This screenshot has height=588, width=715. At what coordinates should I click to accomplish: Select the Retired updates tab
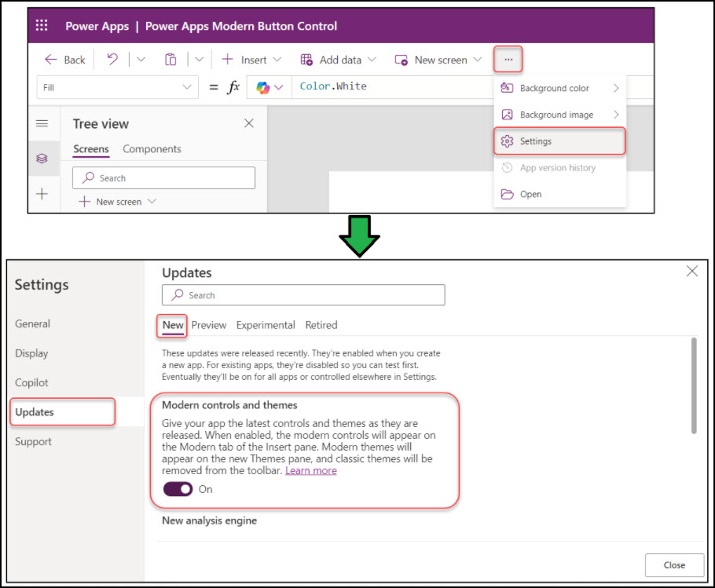pyautogui.click(x=321, y=325)
